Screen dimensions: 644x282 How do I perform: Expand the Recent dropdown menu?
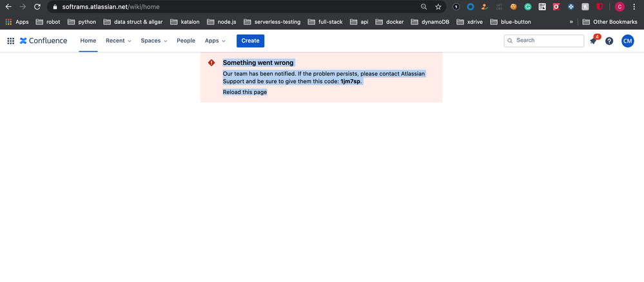pos(118,41)
